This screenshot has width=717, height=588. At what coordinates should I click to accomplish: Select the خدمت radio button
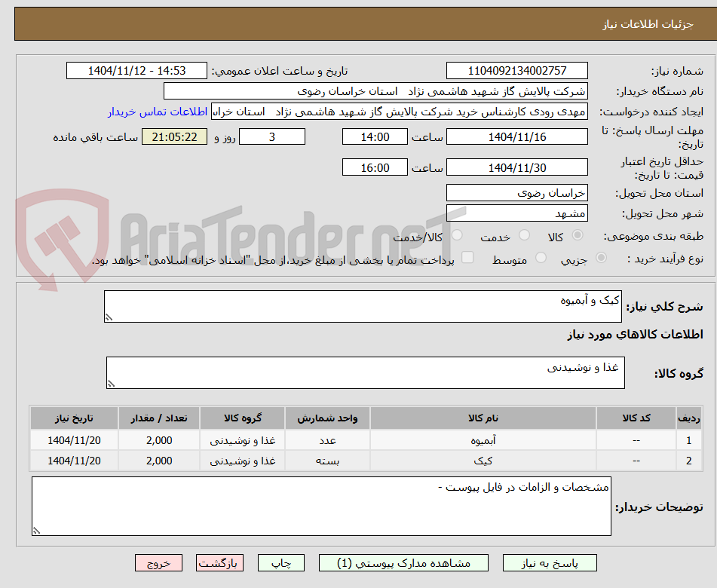tap(525, 235)
